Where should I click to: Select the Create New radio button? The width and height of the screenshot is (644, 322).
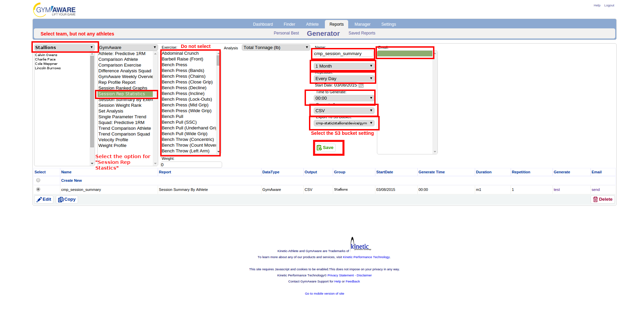click(38, 180)
